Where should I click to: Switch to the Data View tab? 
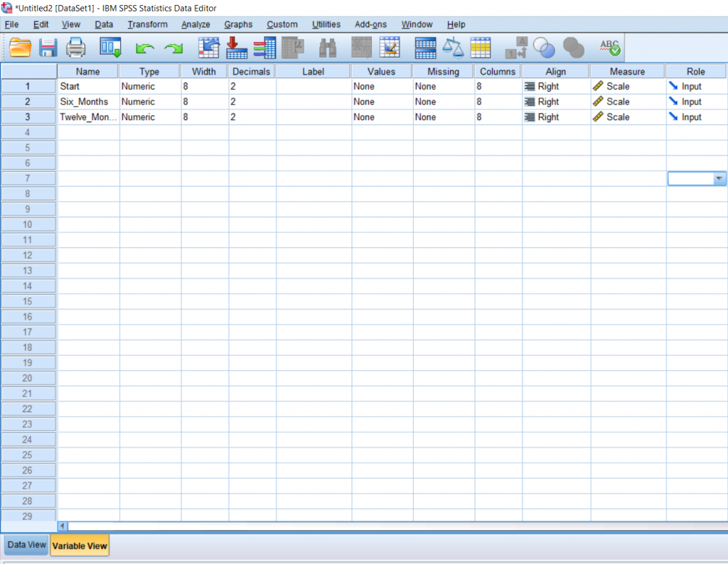click(x=26, y=544)
